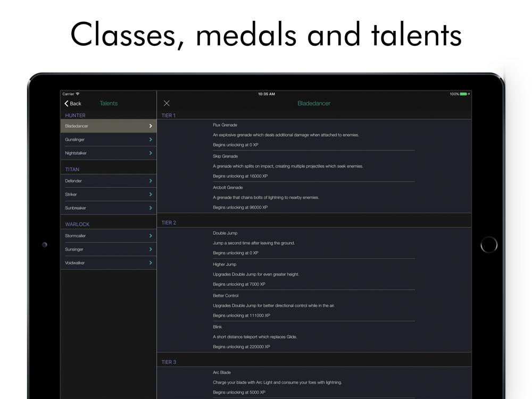This screenshot has width=532, height=399.
Task: Expand Stormcaller via its chevron arrow
Action: [x=151, y=236]
